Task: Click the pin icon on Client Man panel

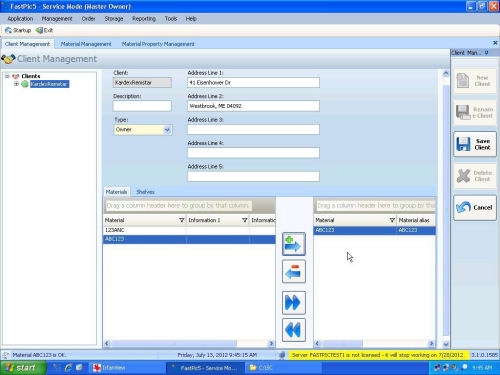Action: pos(487,53)
